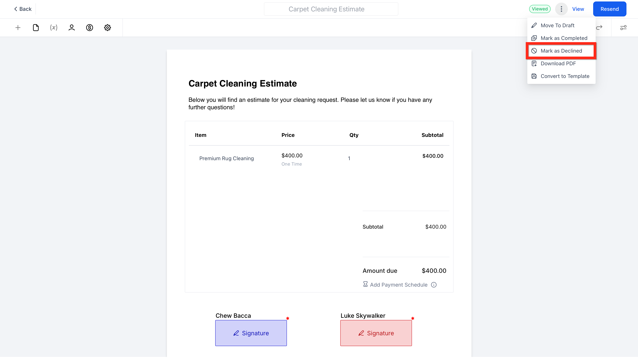
Task: Click the Carpet Cleaning Estimate title field
Action: [331, 9]
